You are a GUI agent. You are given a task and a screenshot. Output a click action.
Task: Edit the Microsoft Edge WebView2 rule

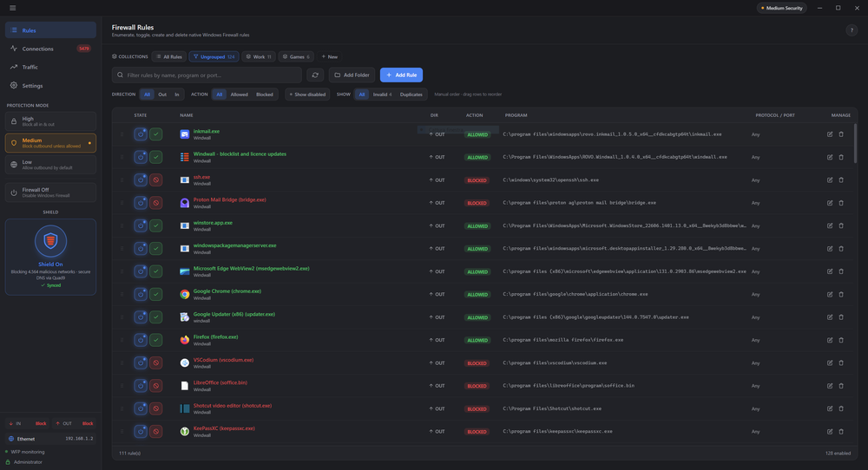pos(830,271)
